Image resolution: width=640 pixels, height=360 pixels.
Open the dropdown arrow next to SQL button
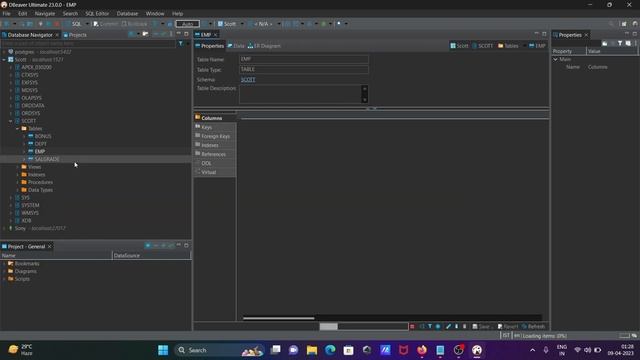pyautogui.click(x=87, y=24)
